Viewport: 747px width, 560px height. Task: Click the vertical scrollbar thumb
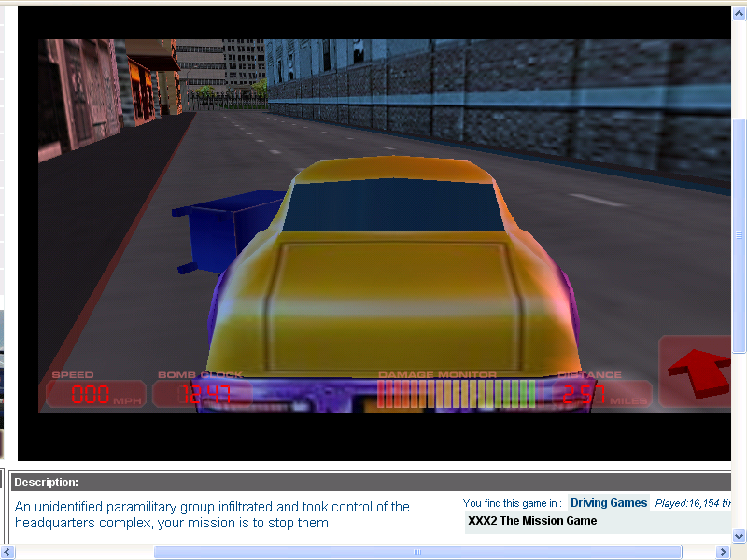pyautogui.click(x=739, y=235)
